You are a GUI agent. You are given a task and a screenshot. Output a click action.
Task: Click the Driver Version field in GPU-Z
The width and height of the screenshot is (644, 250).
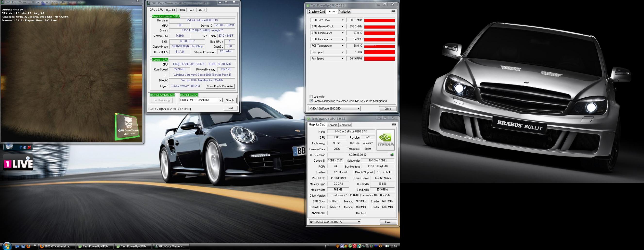[x=361, y=195]
